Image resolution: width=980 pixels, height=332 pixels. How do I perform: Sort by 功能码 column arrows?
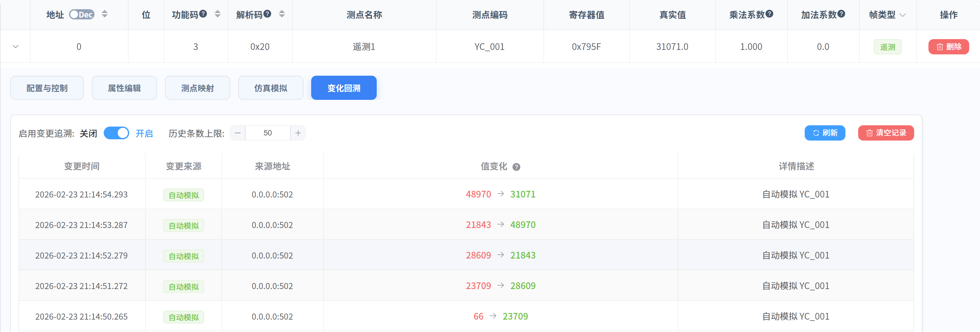tap(218, 14)
